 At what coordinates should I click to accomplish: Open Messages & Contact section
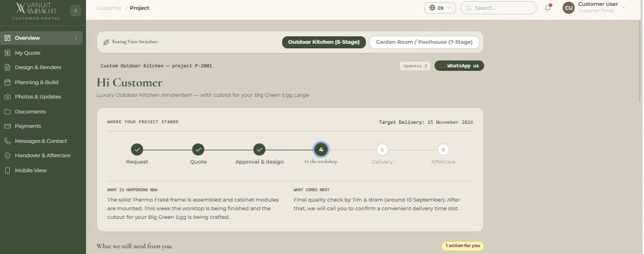click(41, 141)
